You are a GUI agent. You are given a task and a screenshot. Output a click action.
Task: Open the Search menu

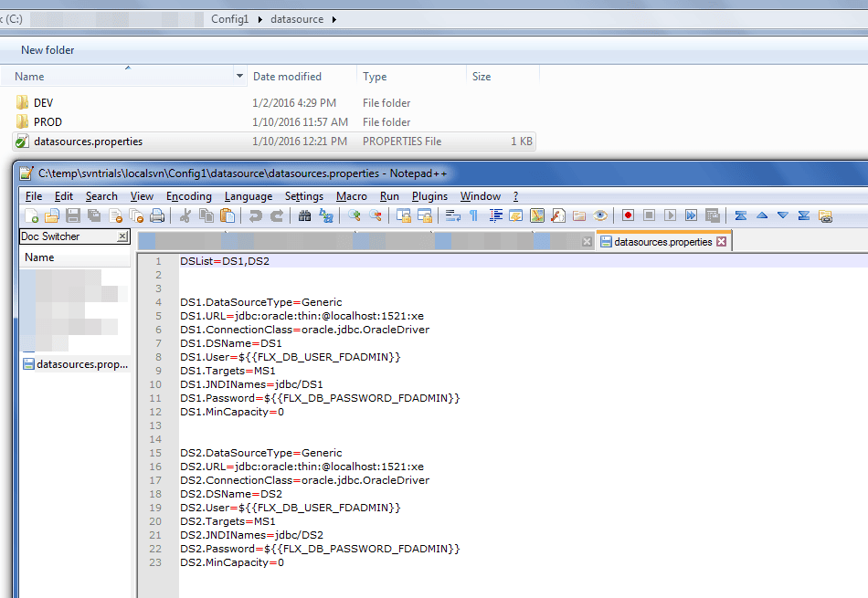pos(101,196)
